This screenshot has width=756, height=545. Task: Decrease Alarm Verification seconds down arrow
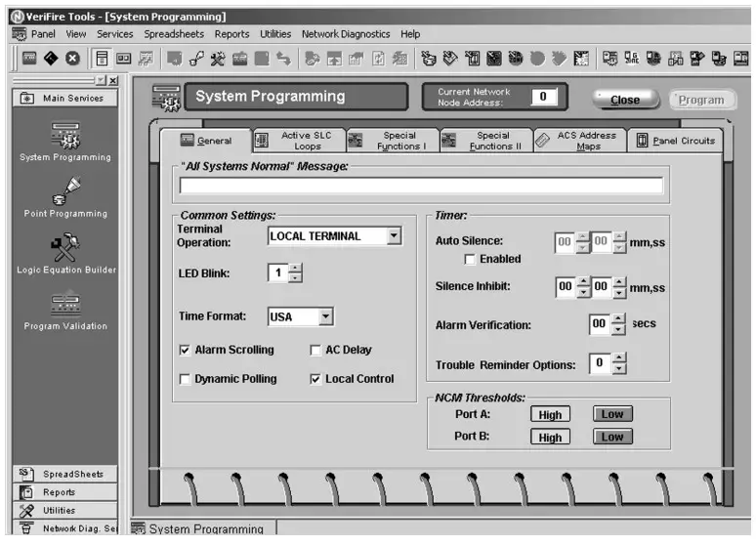618,329
